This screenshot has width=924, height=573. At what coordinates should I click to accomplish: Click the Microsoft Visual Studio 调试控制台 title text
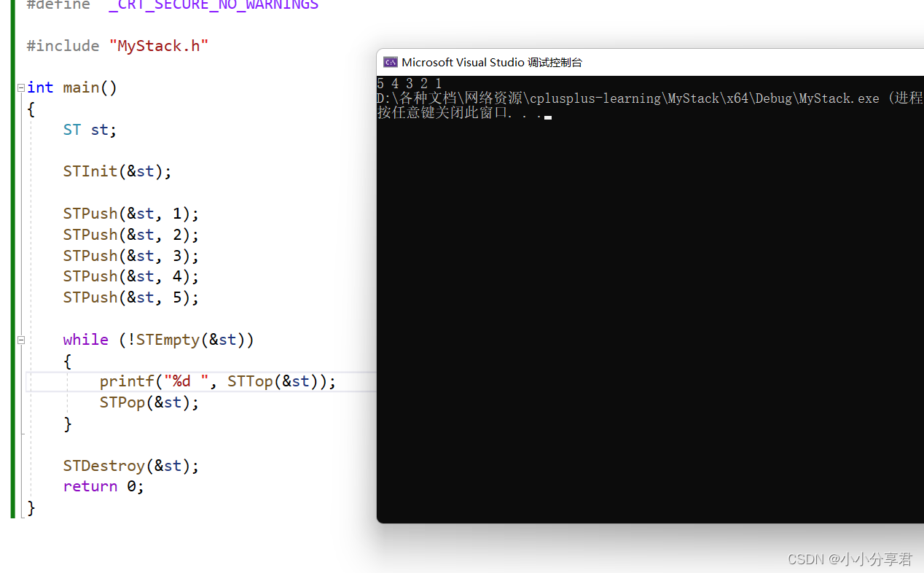pos(492,62)
